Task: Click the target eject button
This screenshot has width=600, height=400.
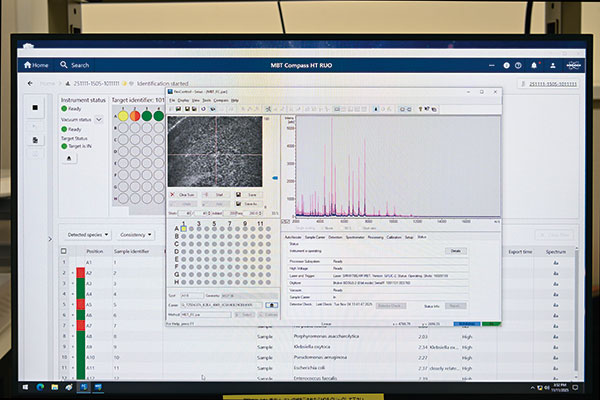Action: [68, 158]
